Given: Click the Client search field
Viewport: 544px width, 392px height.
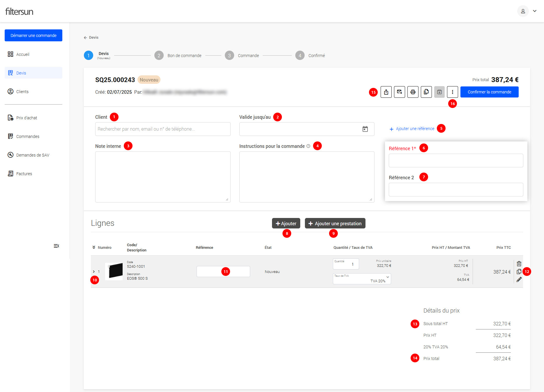Looking at the screenshot, I should pos(163,129).
